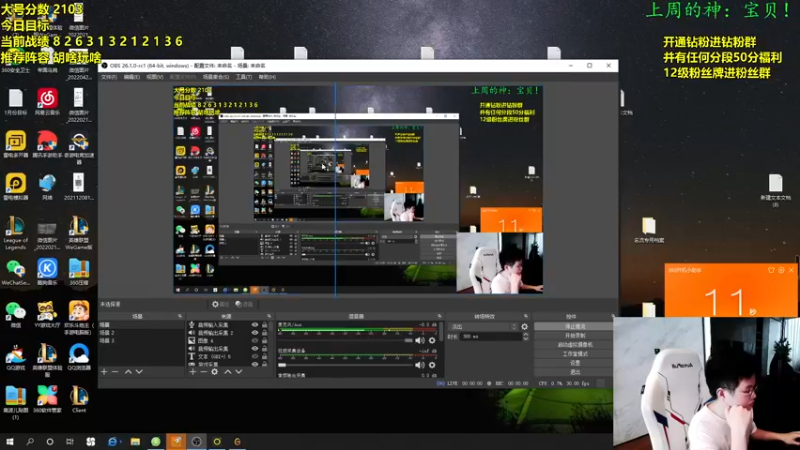
Task: Toggle lock for 图像 4 source
Action: [x=264, y=340]
